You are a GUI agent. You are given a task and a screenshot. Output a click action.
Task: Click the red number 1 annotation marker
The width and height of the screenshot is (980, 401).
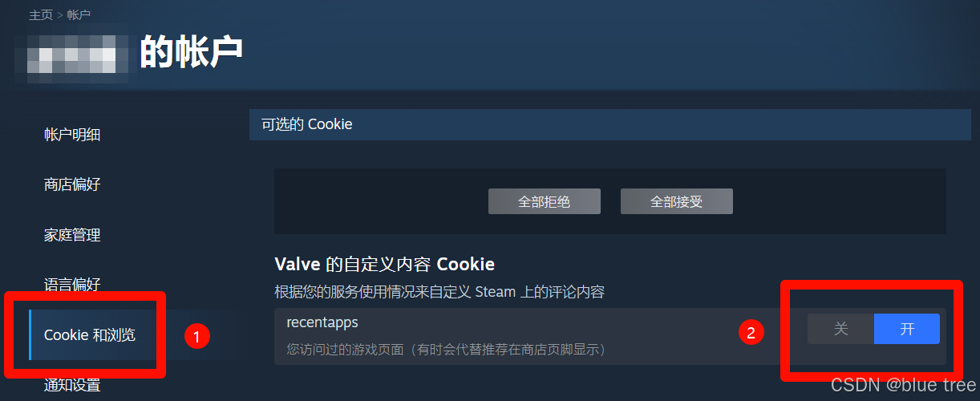(x=197, y=335)
